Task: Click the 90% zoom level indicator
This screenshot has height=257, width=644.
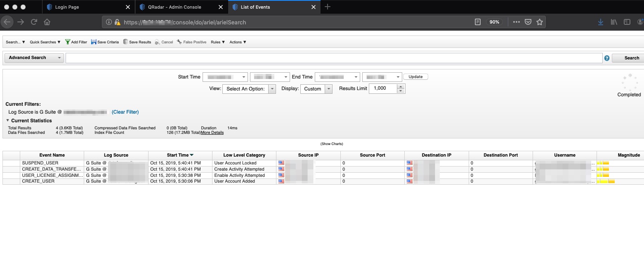Action: pos(494,22)
